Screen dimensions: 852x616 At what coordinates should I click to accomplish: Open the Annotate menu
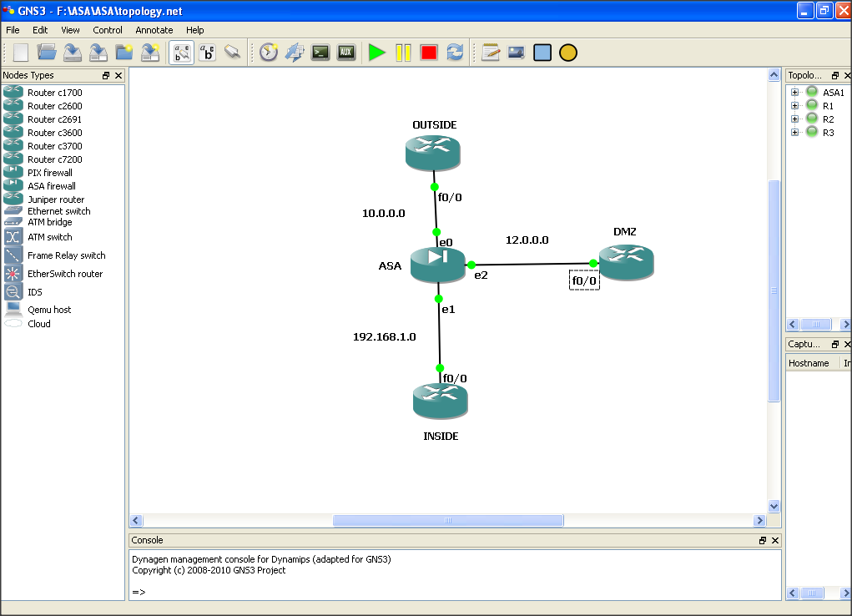tap(154, 30)
